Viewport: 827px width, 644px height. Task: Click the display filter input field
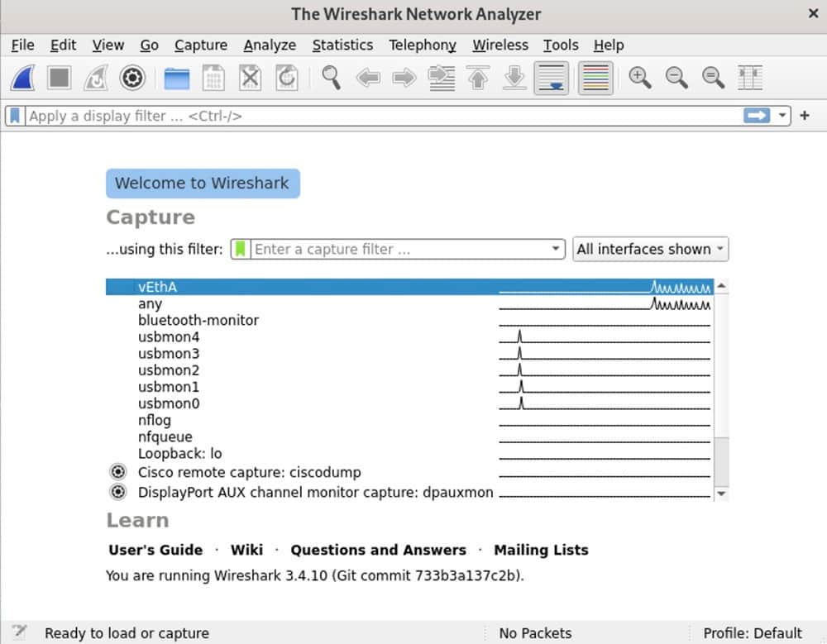pos(384,116)
